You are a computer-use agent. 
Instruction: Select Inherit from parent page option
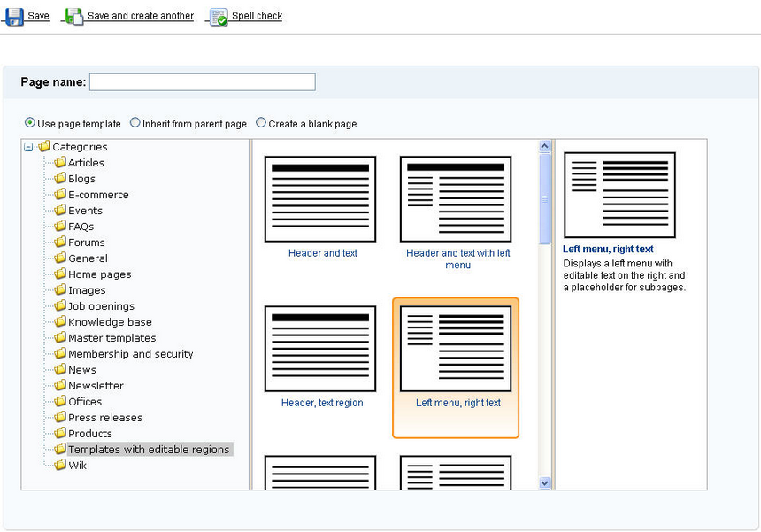(x=135, y=123)
